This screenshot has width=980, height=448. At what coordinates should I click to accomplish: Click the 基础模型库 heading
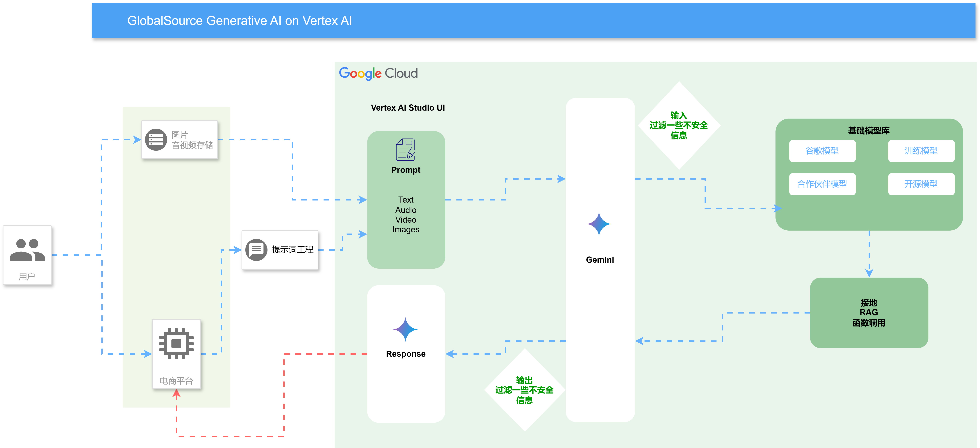tap(869, 131)
